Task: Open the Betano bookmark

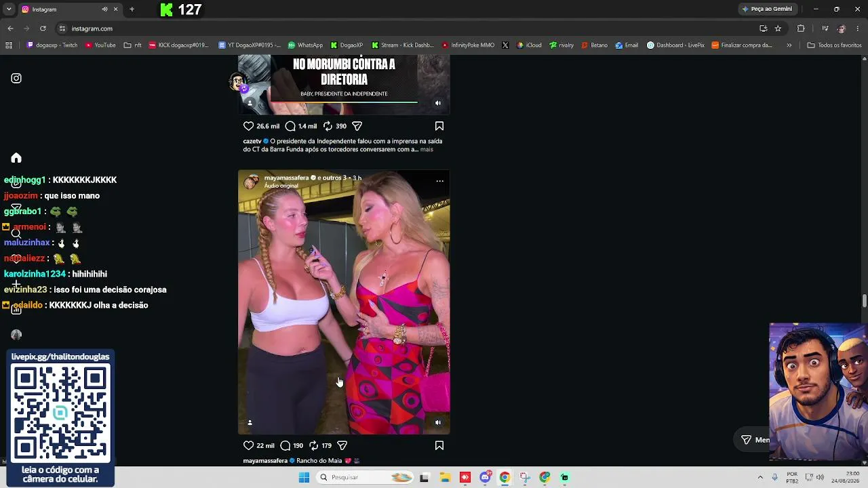Action: pos(594,45)
